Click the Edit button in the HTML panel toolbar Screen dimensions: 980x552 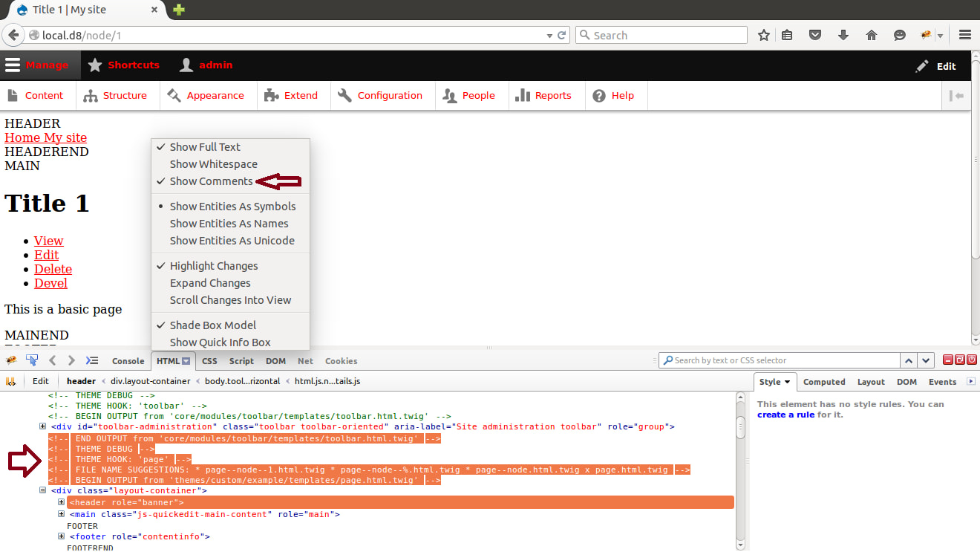click(40, 381)
